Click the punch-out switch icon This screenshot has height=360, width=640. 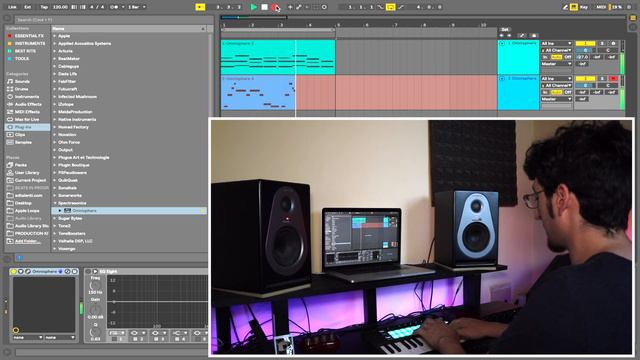point(401,7)
